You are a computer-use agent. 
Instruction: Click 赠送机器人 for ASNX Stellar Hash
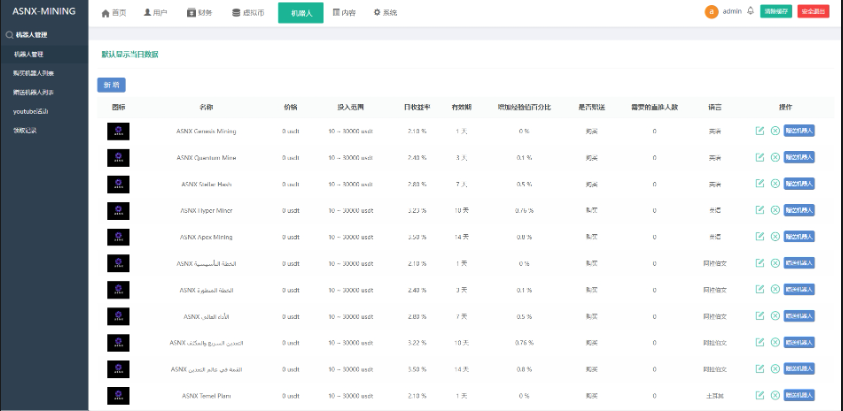(799, 183)
